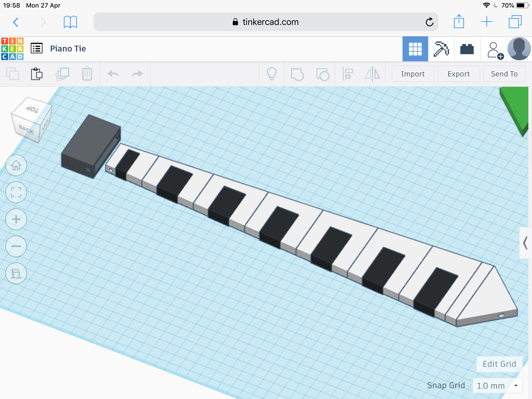Screen dimensions: 532x399
Task: Undo the last action
Action: click(x=113, y=74)
